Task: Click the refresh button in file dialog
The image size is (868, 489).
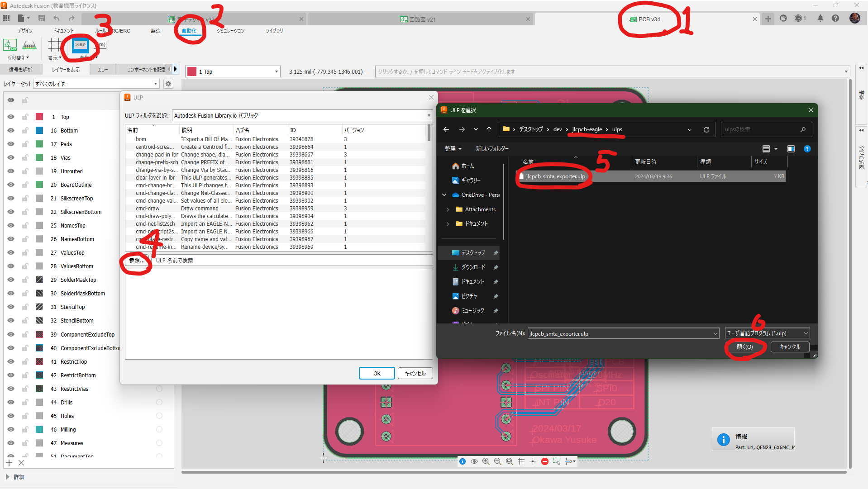Action: 706,130
